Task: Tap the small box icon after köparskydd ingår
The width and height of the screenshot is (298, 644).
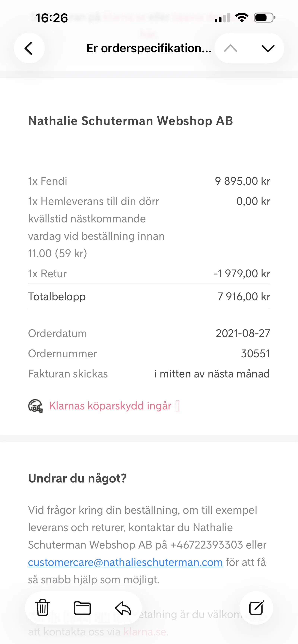Action: (x=177, y=406)
